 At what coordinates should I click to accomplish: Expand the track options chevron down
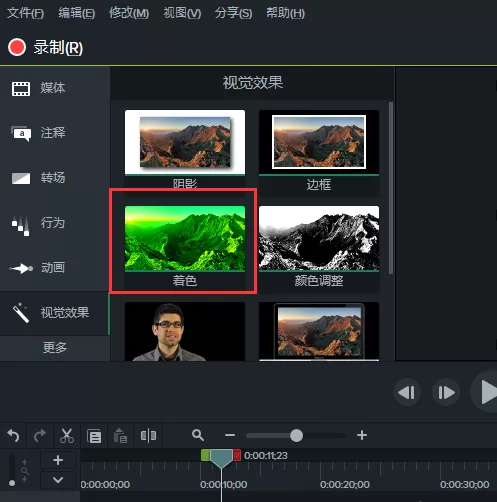pyautogui.click(x=58, y=480)
